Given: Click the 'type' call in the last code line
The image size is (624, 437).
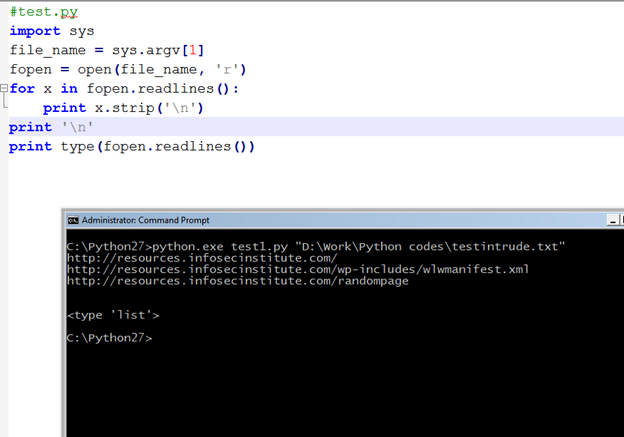Looking at the screenshot, I should pyautogui.click(x=87, y=146).
